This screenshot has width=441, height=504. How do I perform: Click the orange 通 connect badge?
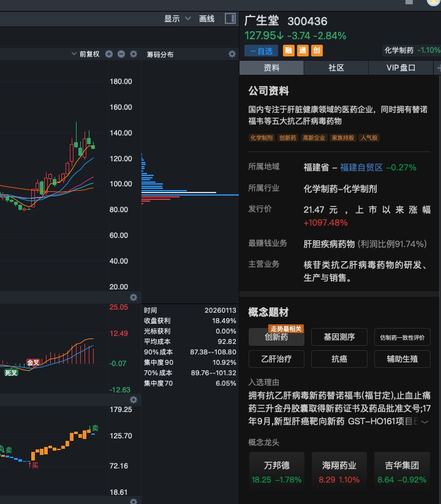click(302, 51)
